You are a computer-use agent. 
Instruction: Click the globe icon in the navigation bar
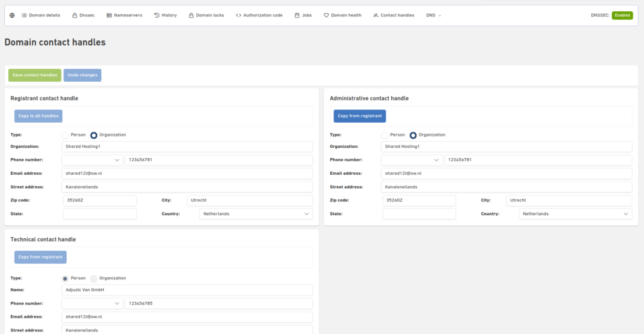point(12,15)
